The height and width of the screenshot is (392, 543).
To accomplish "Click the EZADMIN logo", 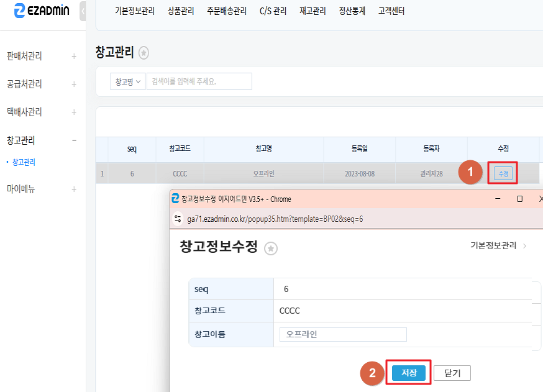I will (x=41, y=11).
